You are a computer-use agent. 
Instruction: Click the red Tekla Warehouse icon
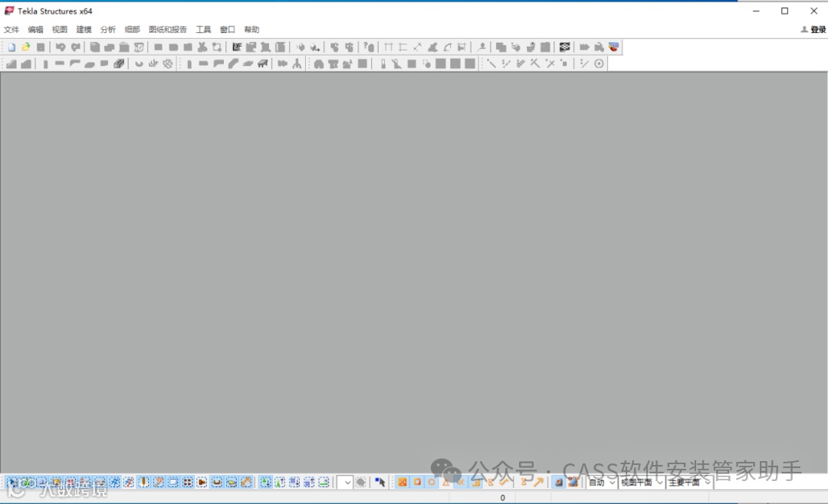point(613,47)
